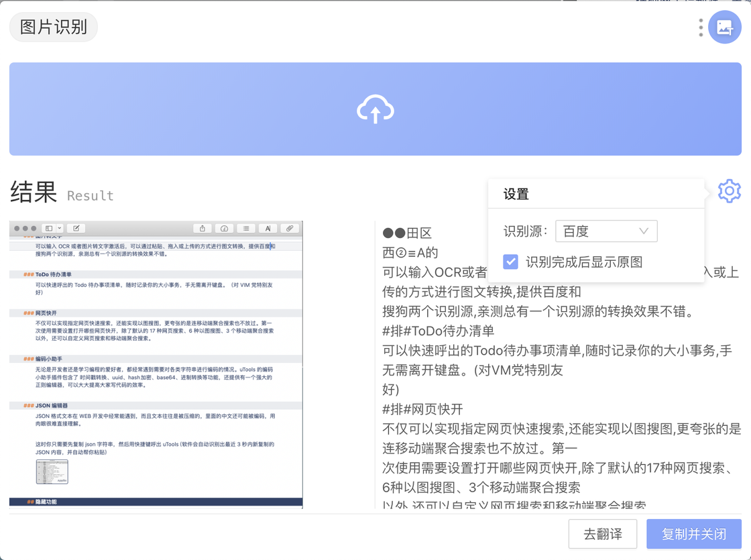Click the cloud upload icon
The height and width of the screenshot is (560, 751).
[x=375, y=109]
